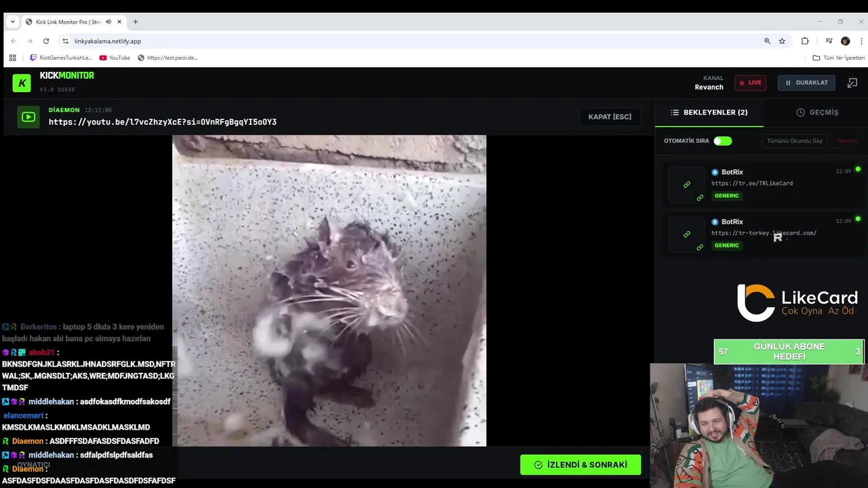Toggle the OTOMATİK SIRA switch
This screenshot has width=868, height=488.
[x=723, y=141]
